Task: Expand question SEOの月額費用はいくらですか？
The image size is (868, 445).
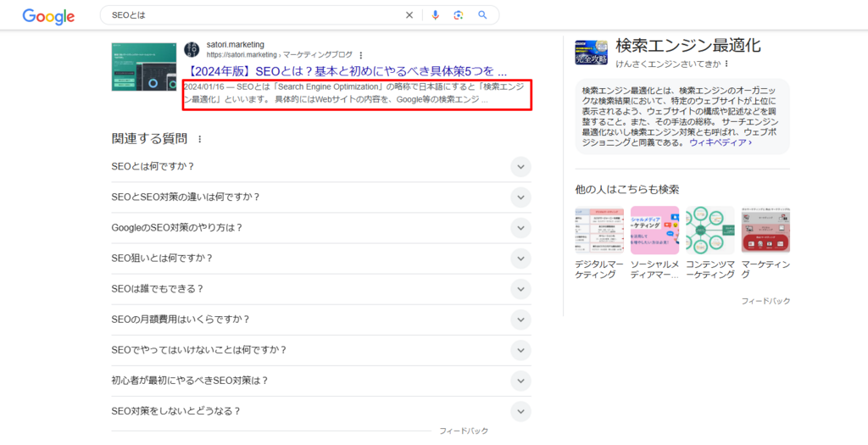Action: [x=520, y=320]
